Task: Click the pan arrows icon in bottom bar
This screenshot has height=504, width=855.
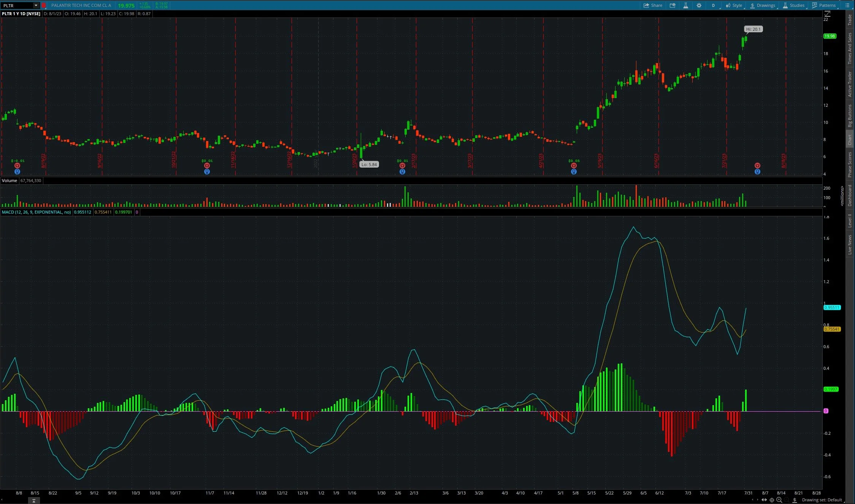Action: (x=765, y=500)
